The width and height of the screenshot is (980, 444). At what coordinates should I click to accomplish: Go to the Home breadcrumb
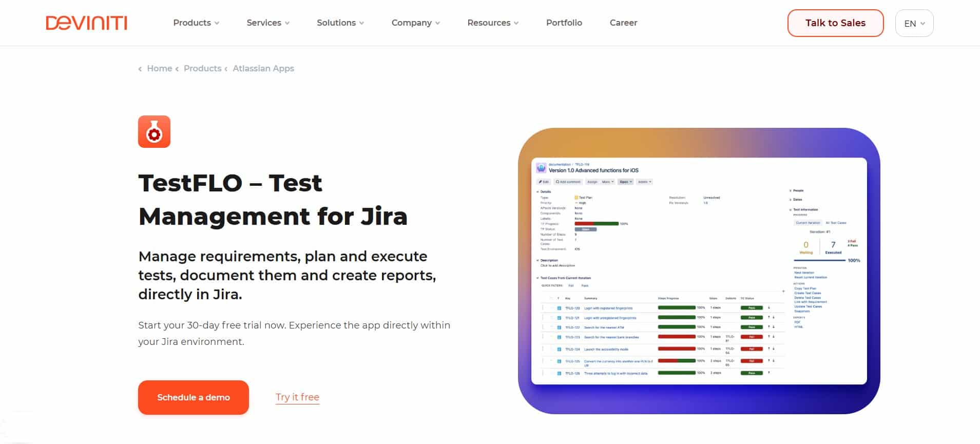159,68
